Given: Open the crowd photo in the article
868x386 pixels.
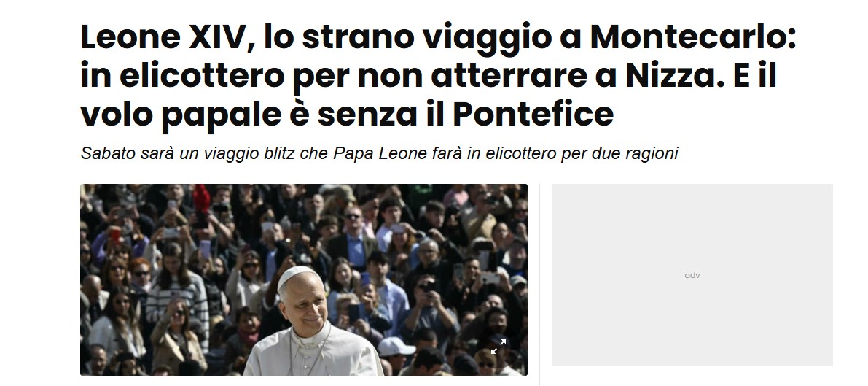Looking at the screenshot, I should point(304,279).
